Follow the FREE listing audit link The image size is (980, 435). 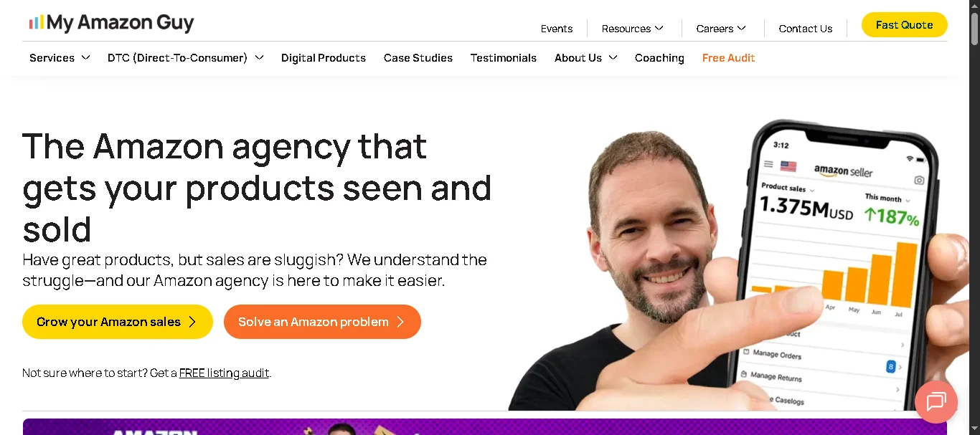(x=224, y=373)
